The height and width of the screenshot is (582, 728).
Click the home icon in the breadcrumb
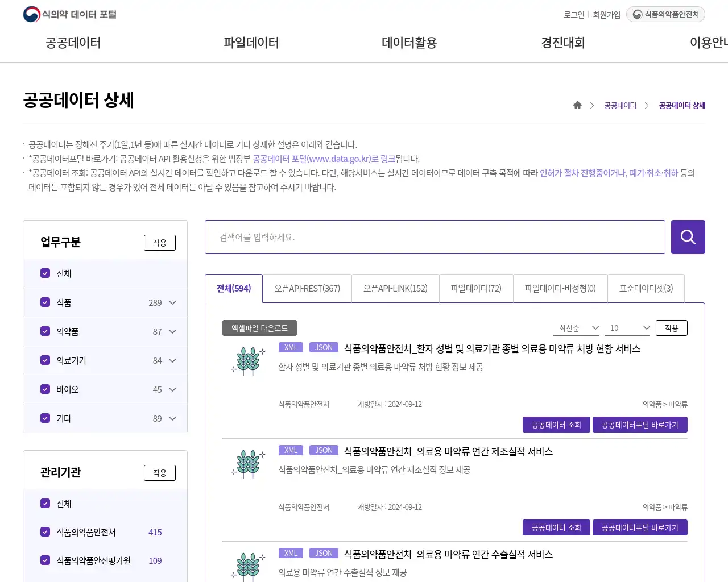point(577,105)
